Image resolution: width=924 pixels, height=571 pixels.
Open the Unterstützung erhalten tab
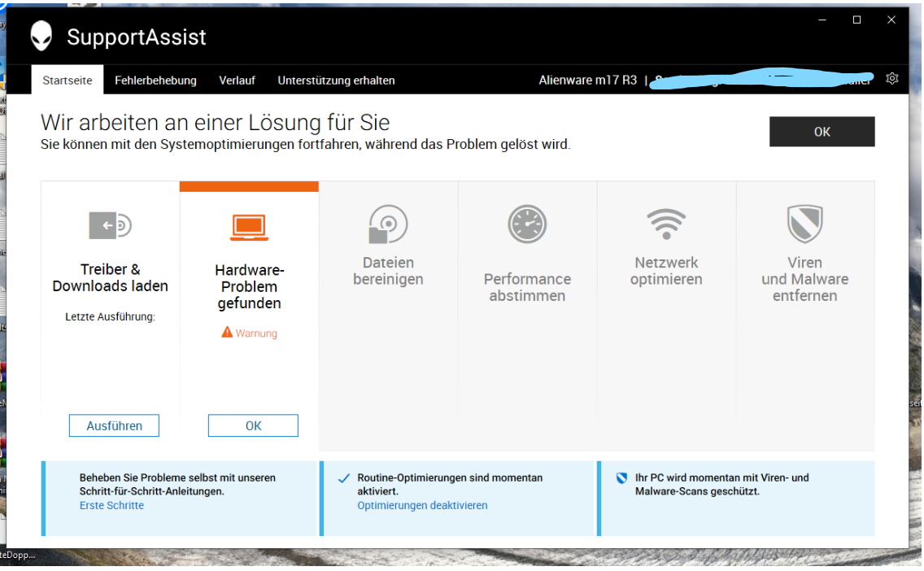point(336,81)
